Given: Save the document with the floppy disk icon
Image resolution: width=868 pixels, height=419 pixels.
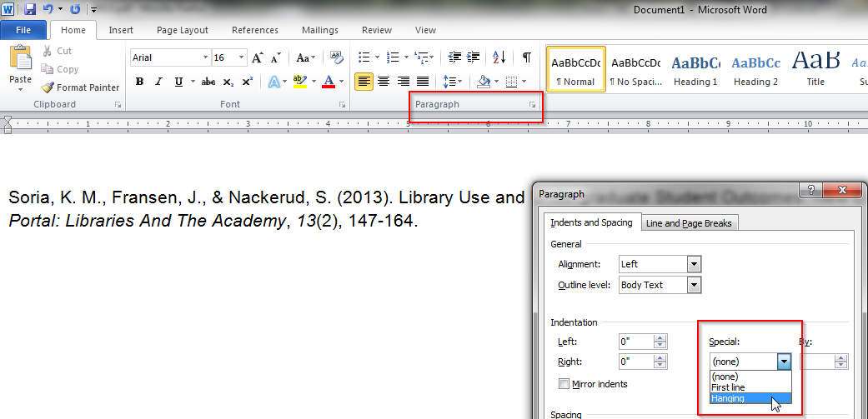Looking at the screenshot, I should 30,9.
